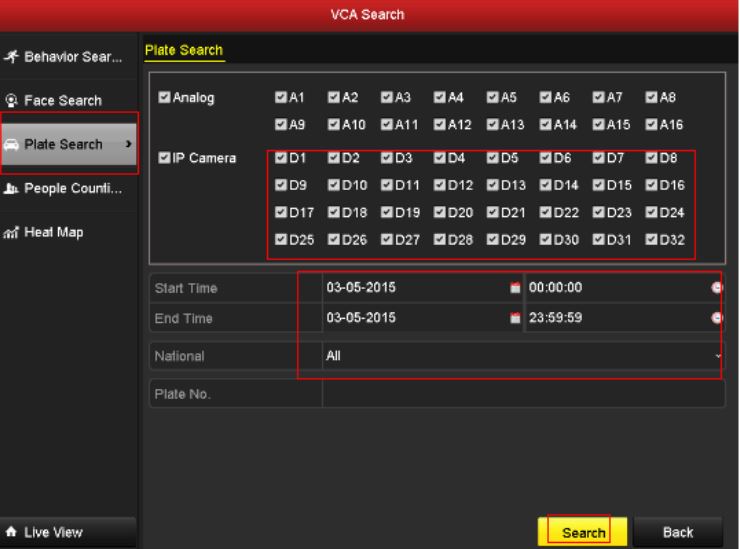Uncheck IP camera channel D32
The image size is (740, 549).
(x=651, y=240)
